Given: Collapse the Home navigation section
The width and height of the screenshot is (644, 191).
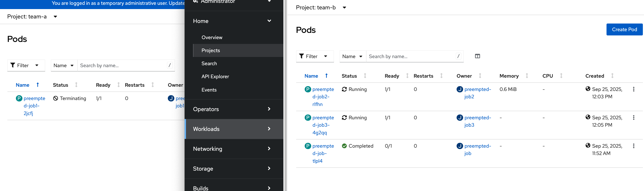Looking at the screenshot, I should [x=232, y=21].
